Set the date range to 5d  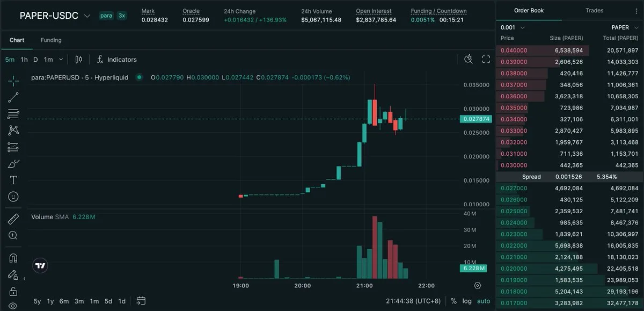point(108,301)
